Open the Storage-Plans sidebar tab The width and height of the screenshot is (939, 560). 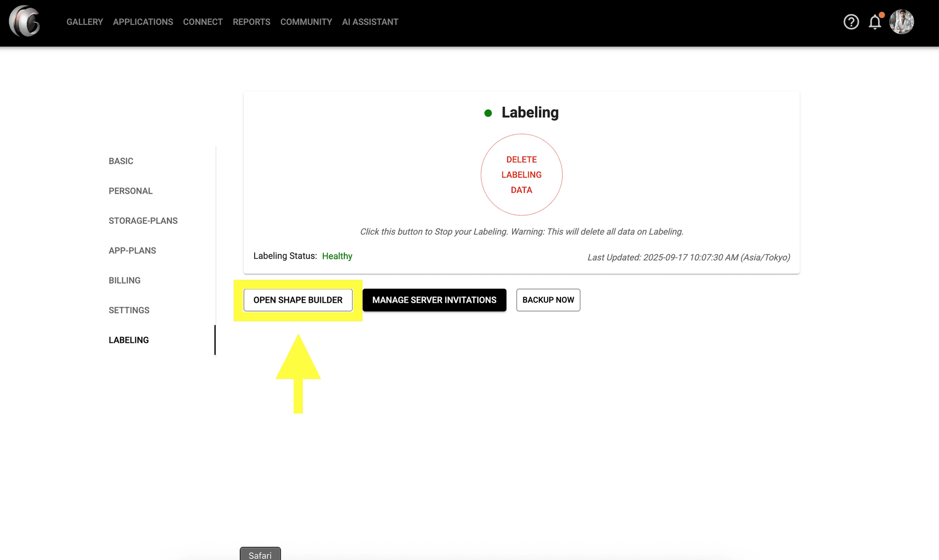(143, 221)
